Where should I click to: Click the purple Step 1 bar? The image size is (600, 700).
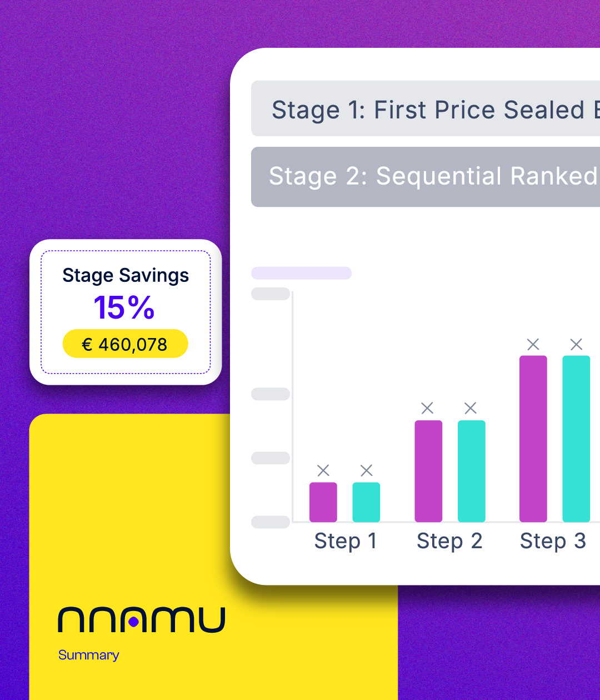click(323, 502)
